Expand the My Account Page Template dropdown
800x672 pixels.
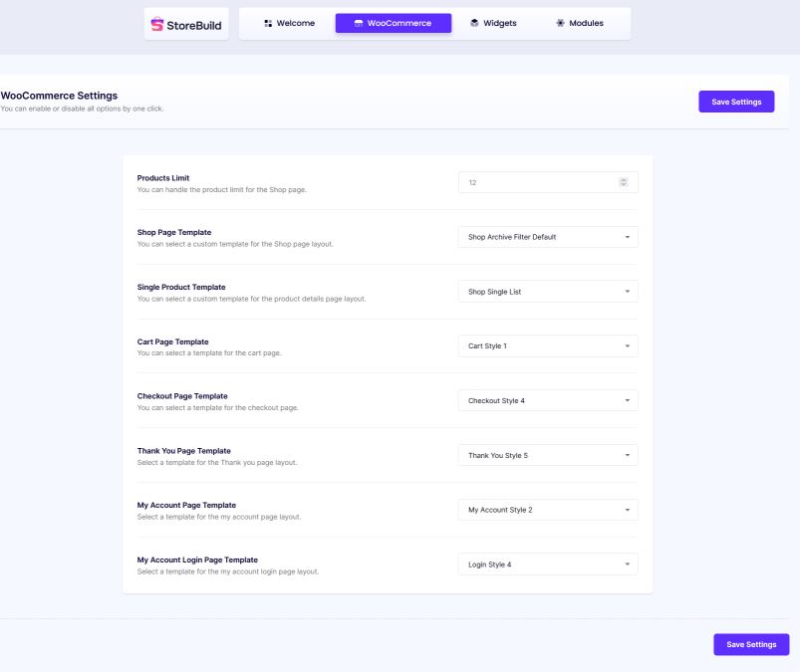click(547, 510)
